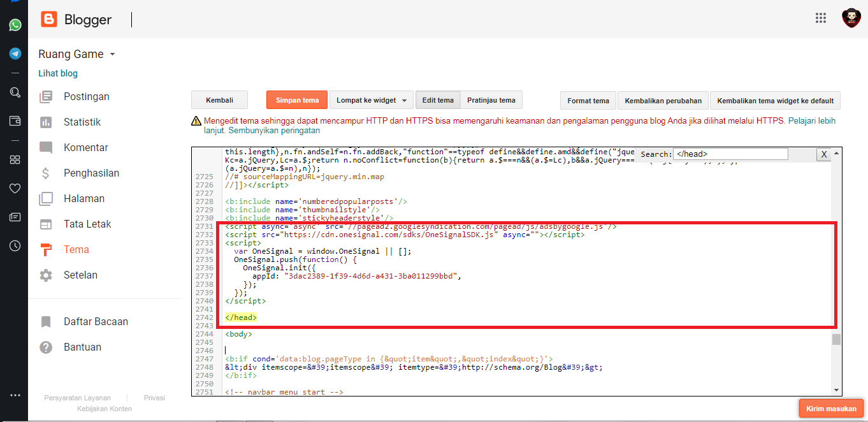The width and height of the screenshot is (868, 422).
Task: Click the code editor vertical scrollbar
Action: 836,338
